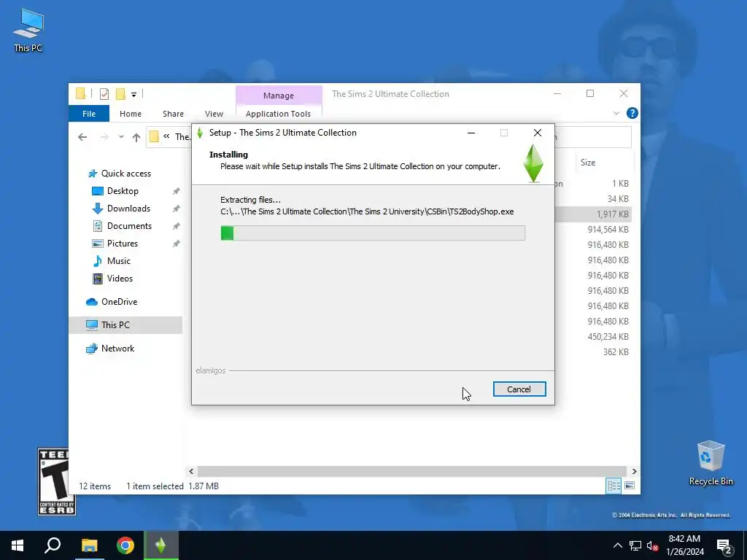Click the New folder quick access icon
Image resolution: width=747 pixels, height=560 pixels.
[120, 94]
